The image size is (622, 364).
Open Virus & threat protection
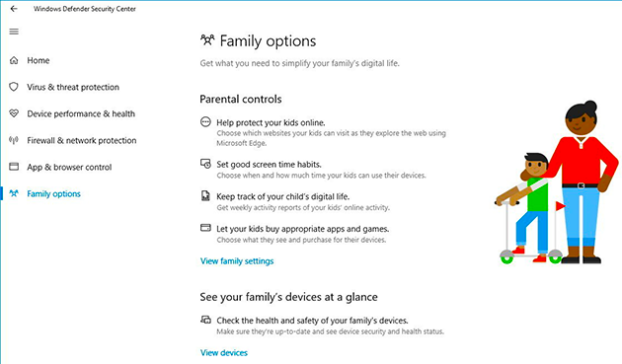click(x=73, y=87)
